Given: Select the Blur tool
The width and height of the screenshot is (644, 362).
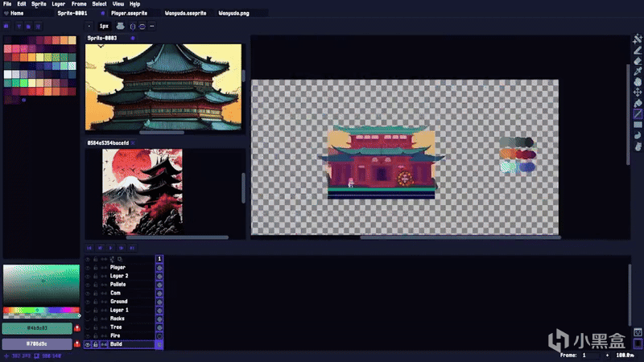Looking at the screenshot, I should coord(638,146).
